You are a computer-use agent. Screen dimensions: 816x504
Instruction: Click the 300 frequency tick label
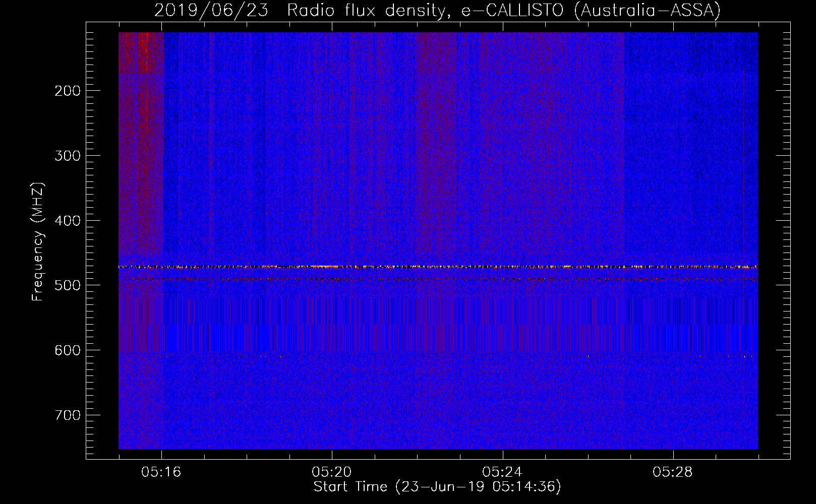68,156
